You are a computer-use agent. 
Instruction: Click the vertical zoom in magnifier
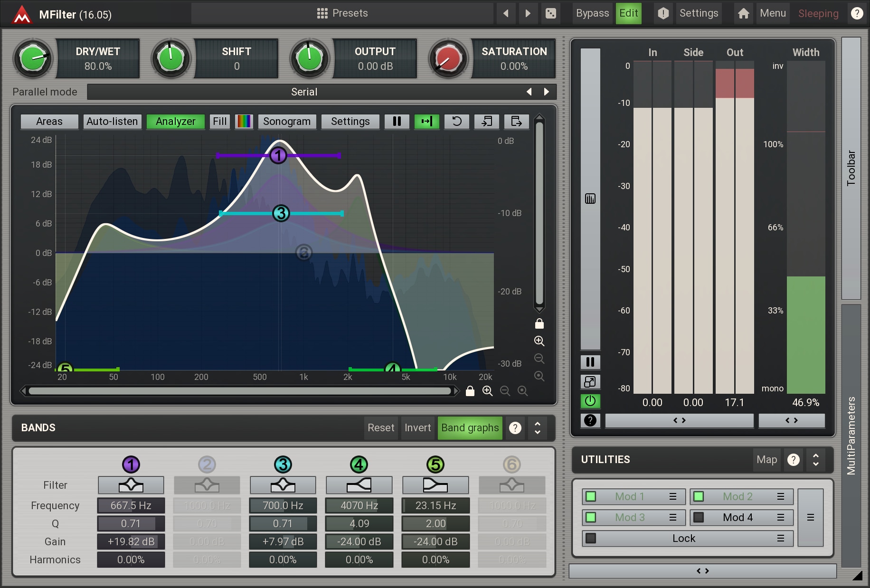pos(539,341)
